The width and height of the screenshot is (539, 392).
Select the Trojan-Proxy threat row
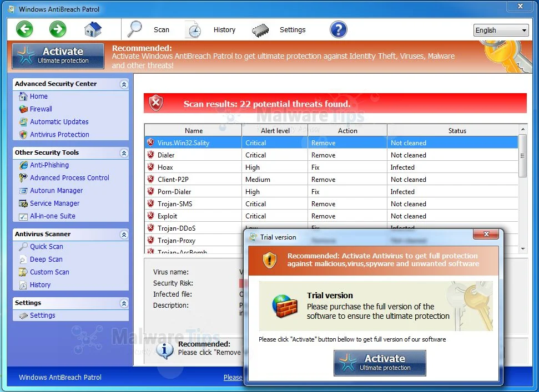194,240
